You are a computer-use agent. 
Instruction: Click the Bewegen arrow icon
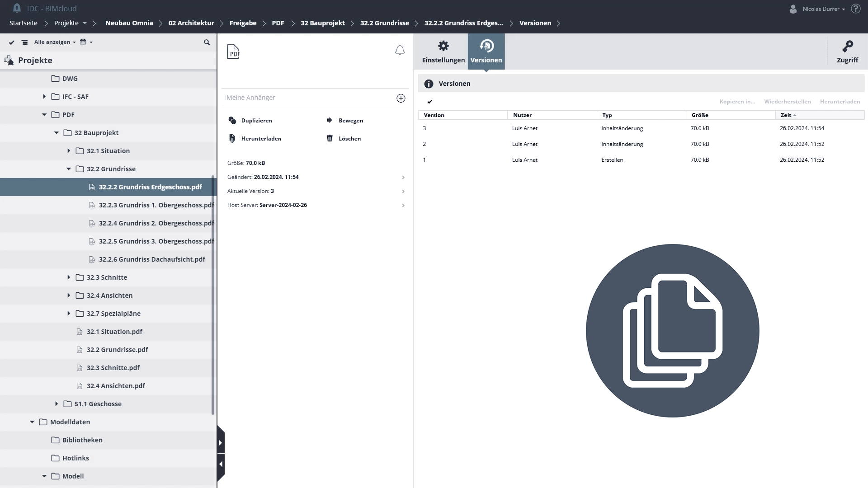[330, 120]
